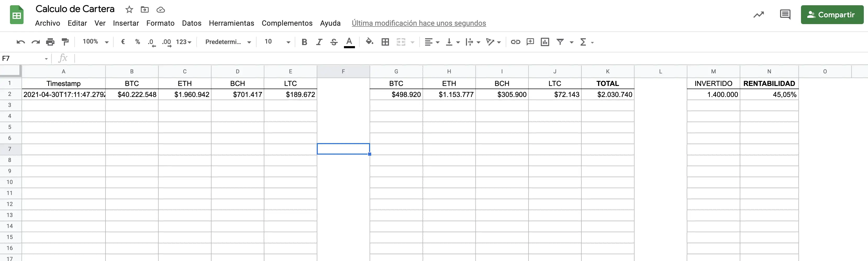The height and width of the screenshot is (261, 868).
Task: Open the cell borders menu
Action: [385, 42]
